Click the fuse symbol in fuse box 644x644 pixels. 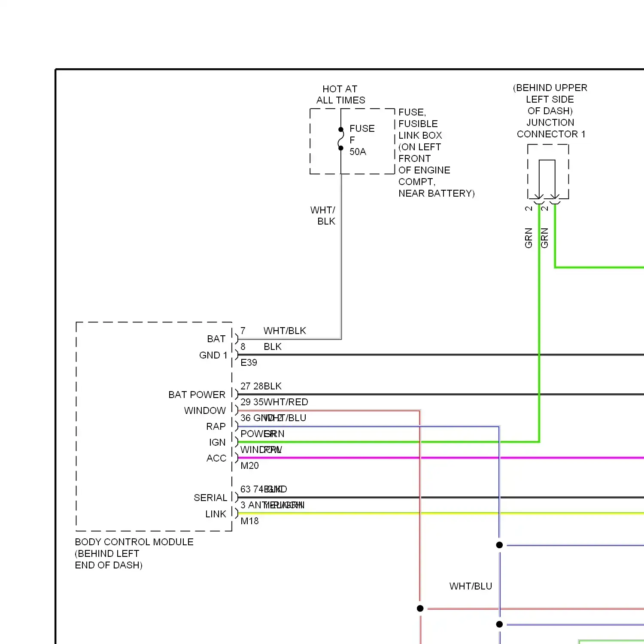coord(341,139)
